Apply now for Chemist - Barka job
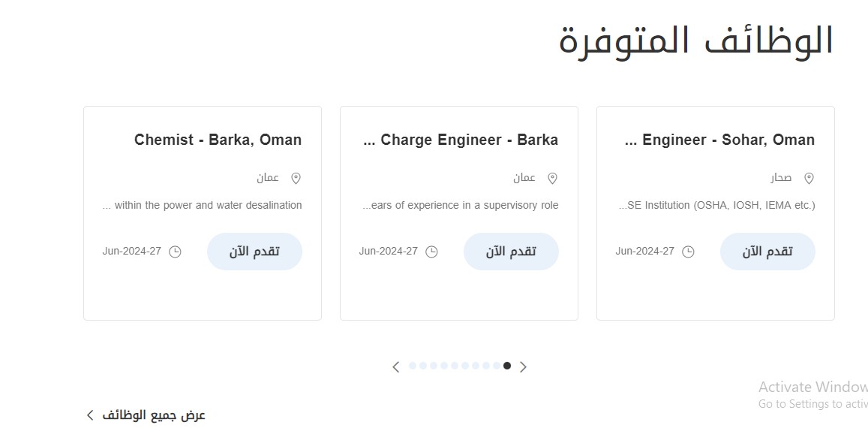The height and width of the screenshot is (428, 868). [254, 252]
